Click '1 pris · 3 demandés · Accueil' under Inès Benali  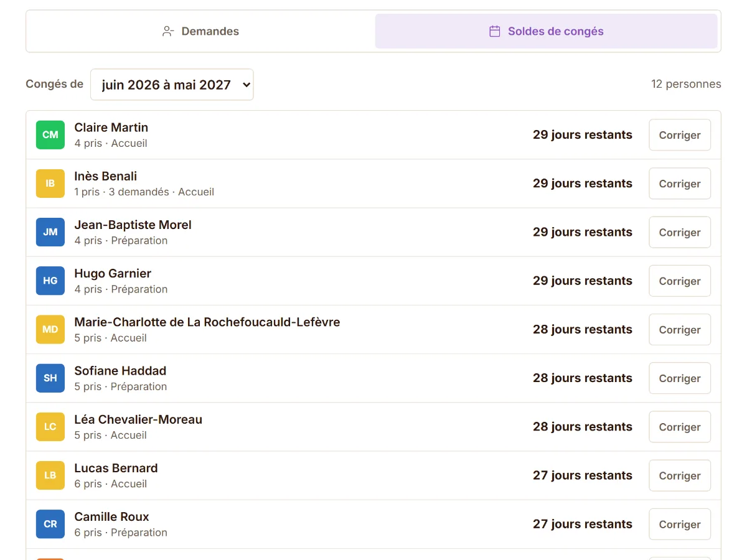click(144, 192)
